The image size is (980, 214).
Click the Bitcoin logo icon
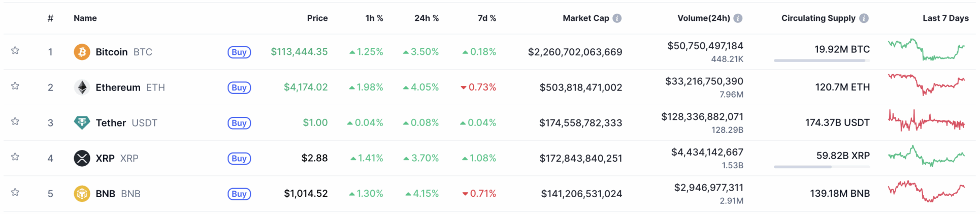pos(82,52)
